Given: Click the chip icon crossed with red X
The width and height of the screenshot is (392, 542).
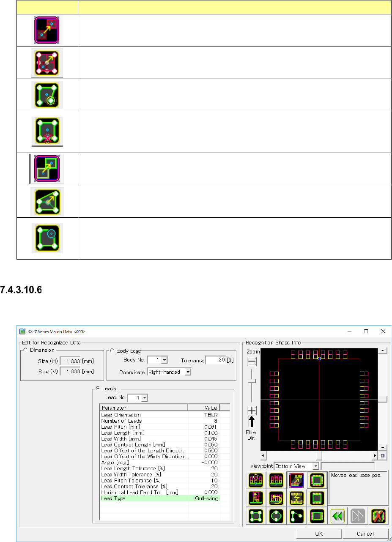Looking at the screenshot, I should [x=378, y=516].
